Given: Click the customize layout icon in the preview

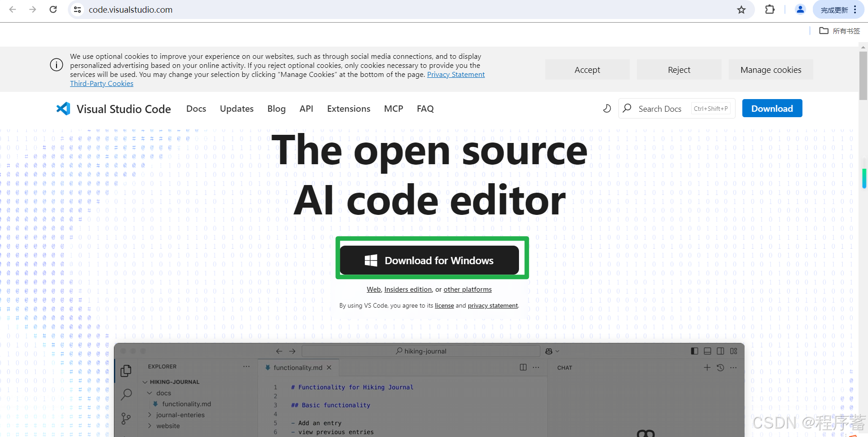Looking at the screenshot, I should (733, 351).
